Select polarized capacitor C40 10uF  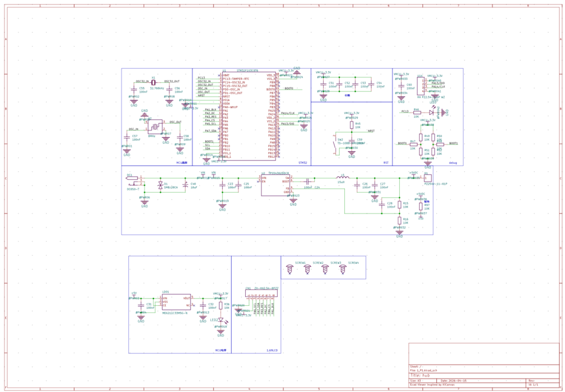coord(185,186)
